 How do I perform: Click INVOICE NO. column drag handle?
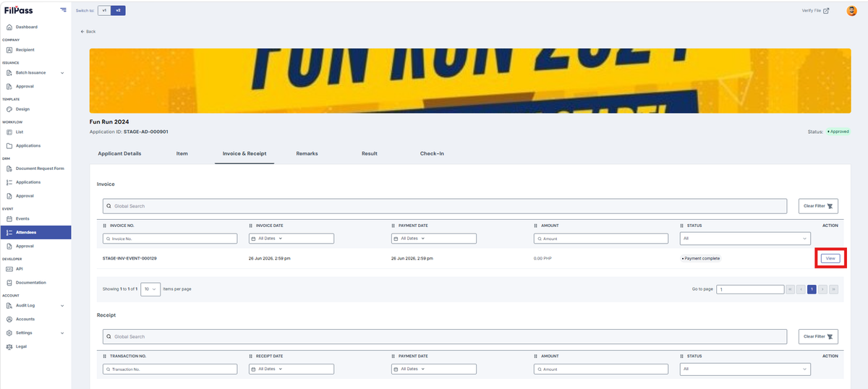click(x=106, y=226)
